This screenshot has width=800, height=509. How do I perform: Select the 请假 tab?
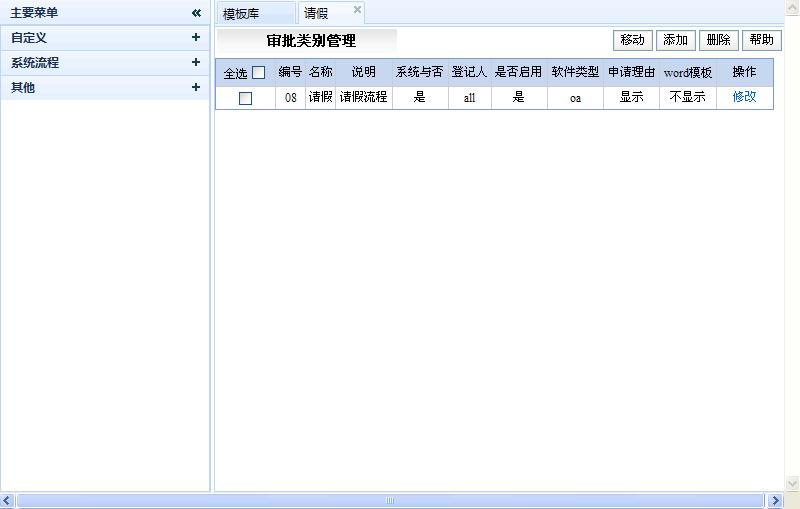[317, 14]
